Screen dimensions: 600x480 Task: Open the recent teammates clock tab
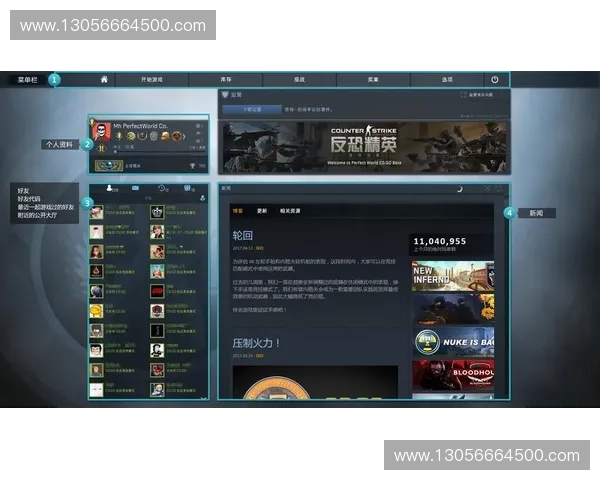point(161,188)
